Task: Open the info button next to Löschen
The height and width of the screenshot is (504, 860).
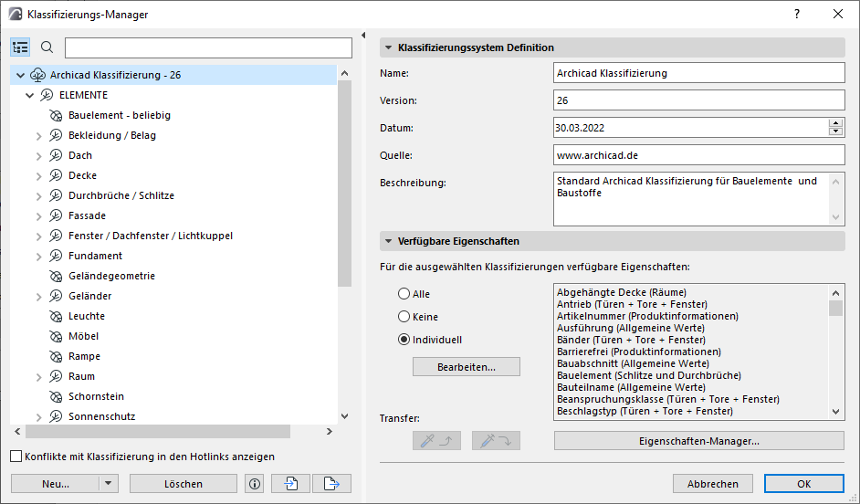Action: [255, 484]
